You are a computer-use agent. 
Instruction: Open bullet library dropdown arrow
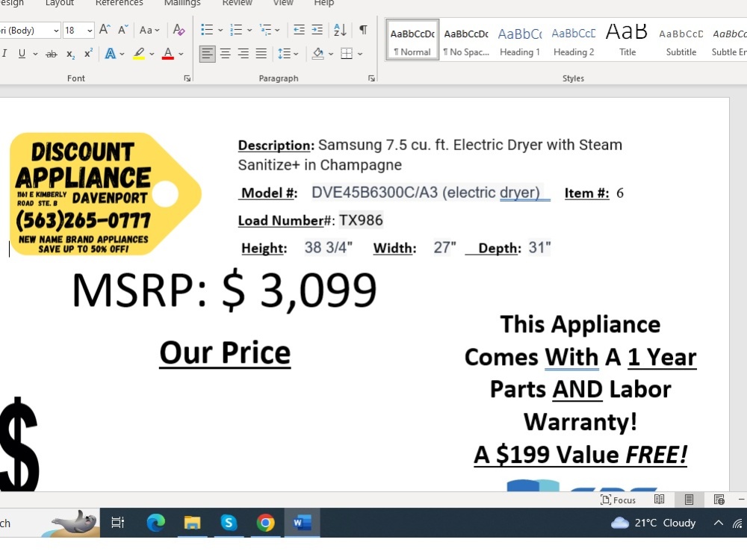click(220, 31)
